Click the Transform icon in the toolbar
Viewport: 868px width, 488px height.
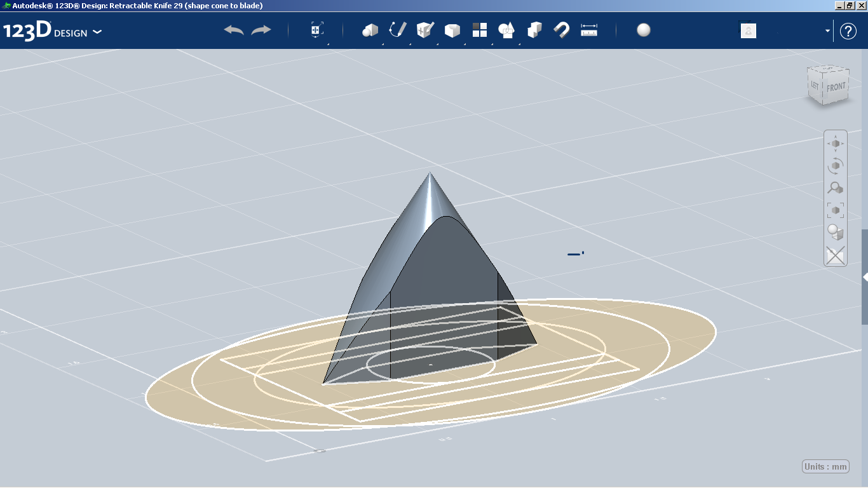pos(316,30)
